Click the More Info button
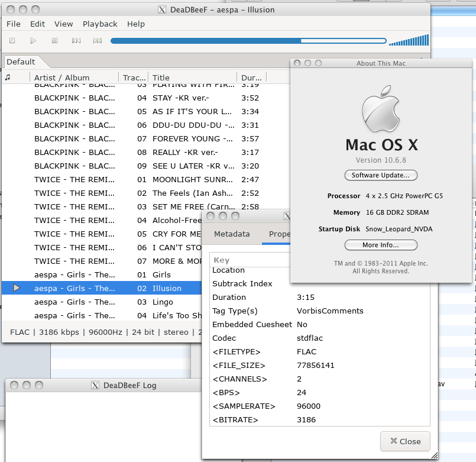 pyautogui.click(x=381, y=245)
